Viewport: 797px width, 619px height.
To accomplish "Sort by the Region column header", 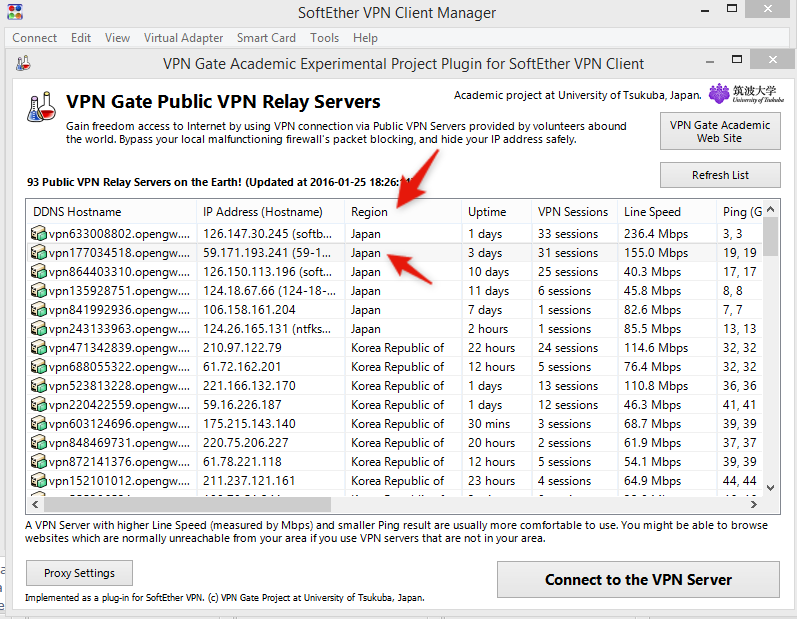I will [403, 212].
